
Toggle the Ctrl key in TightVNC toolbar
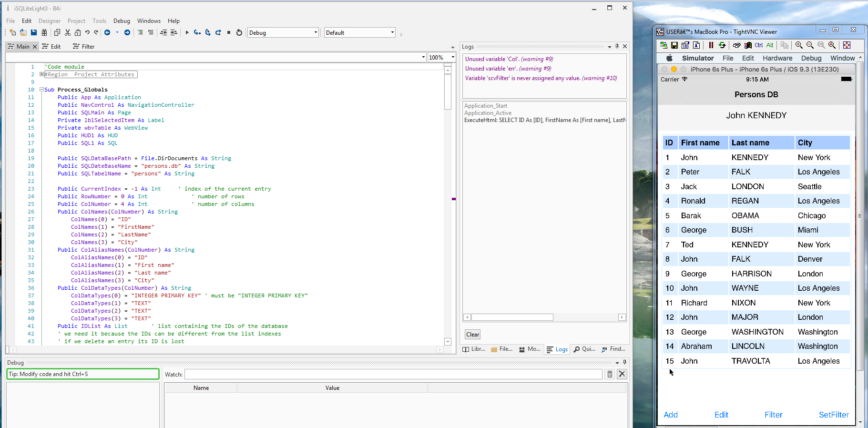(x=758, y=45)
